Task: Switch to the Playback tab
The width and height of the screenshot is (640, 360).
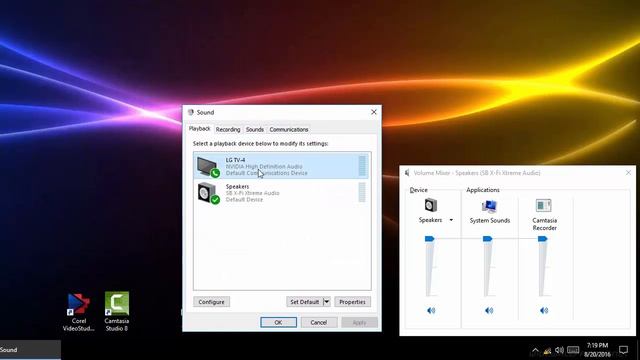Action: [x=199, y=129]
